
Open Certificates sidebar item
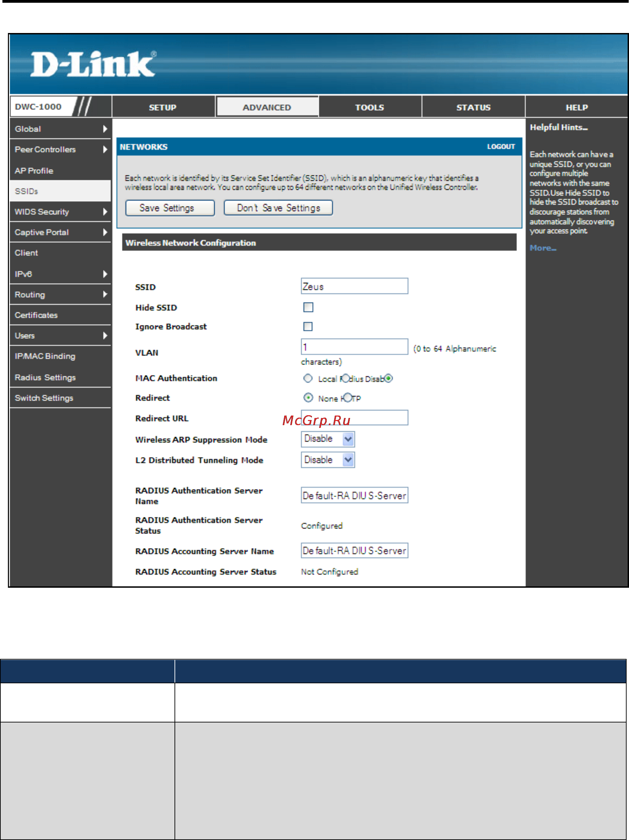tap(60, 315)
